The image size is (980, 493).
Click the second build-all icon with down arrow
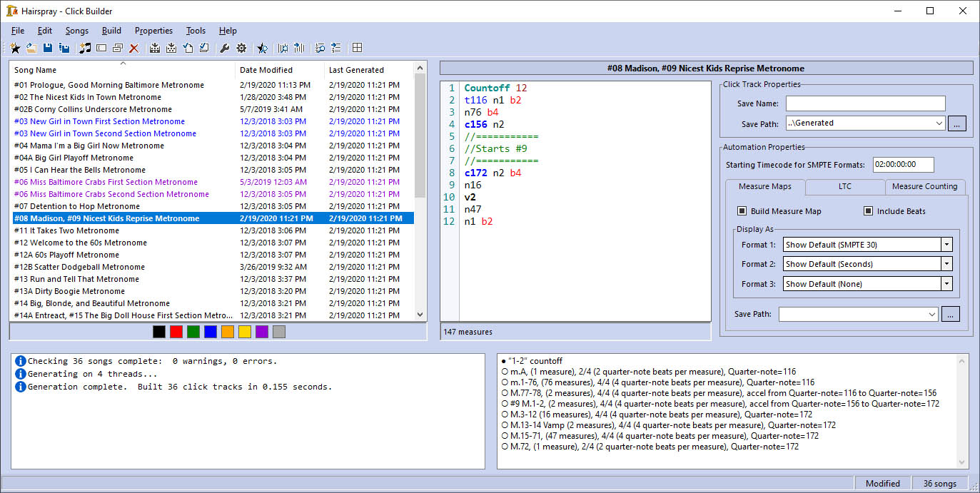(x=171, y=48)
